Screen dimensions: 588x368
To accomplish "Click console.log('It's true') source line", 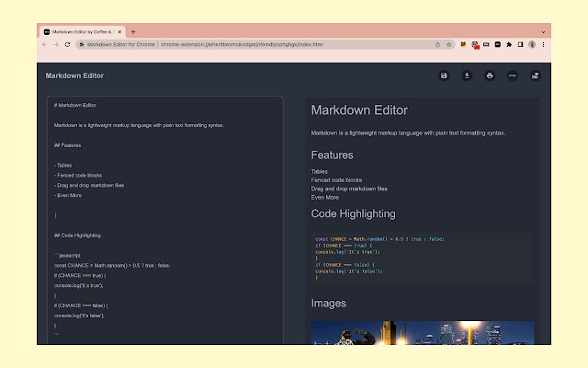I will point(78,285).
